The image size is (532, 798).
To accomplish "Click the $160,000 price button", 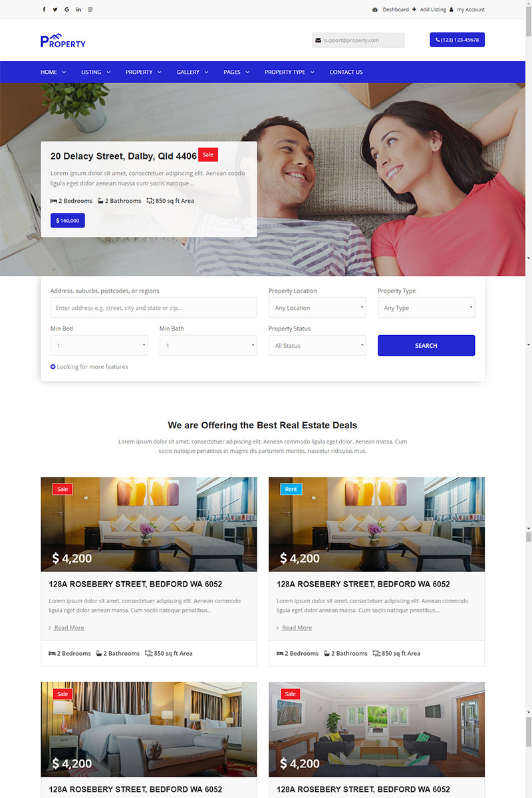I will click(x=68, y=221).
